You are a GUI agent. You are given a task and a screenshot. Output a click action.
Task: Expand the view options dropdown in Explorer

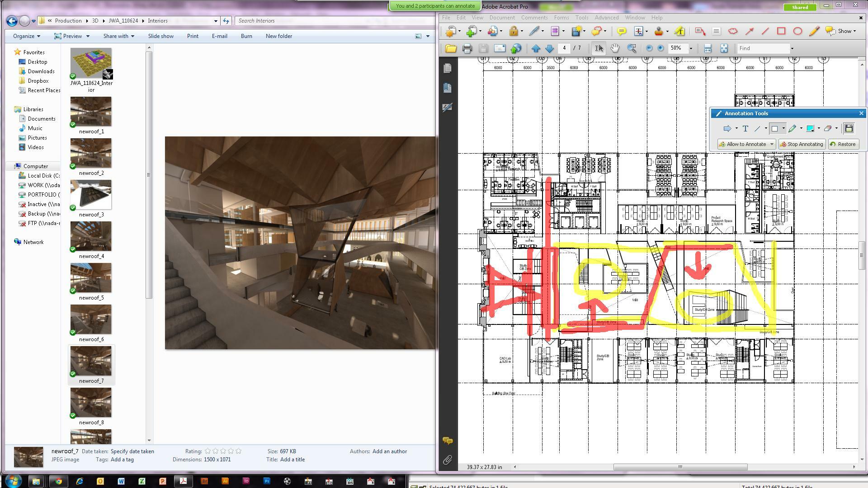[428, 36]
